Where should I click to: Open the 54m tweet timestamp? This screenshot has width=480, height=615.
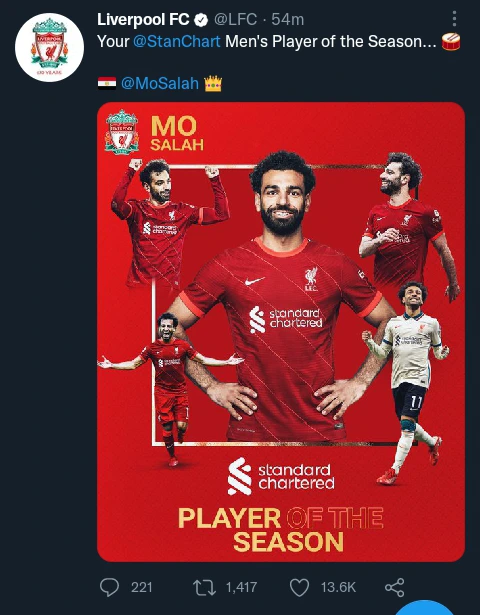pos(287,20)
